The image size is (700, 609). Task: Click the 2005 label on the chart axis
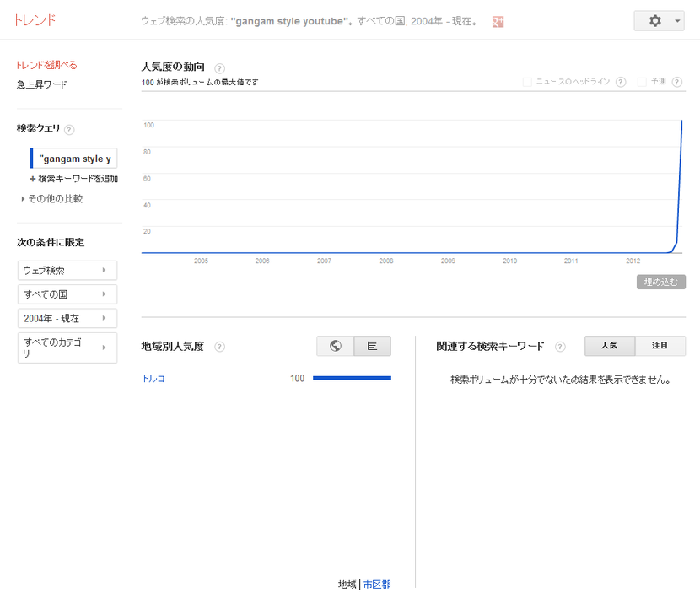(201, 261)
